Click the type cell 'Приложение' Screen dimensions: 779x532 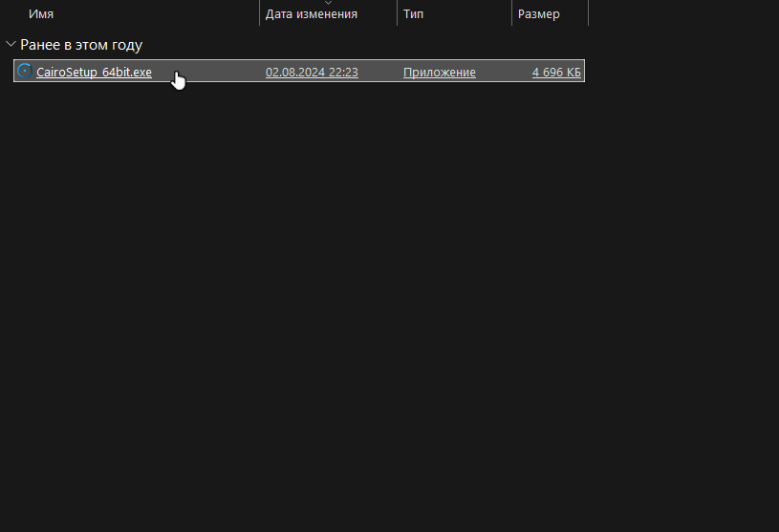point(439,72)
